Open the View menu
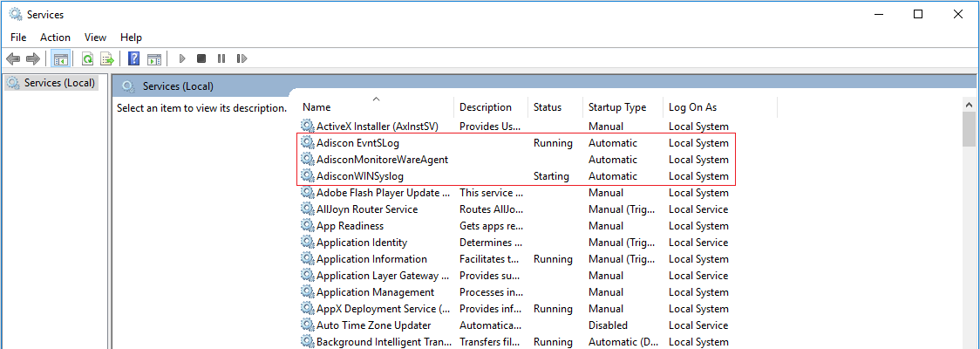The width and height of the screenshot is (980, 349). click(95, 38)
